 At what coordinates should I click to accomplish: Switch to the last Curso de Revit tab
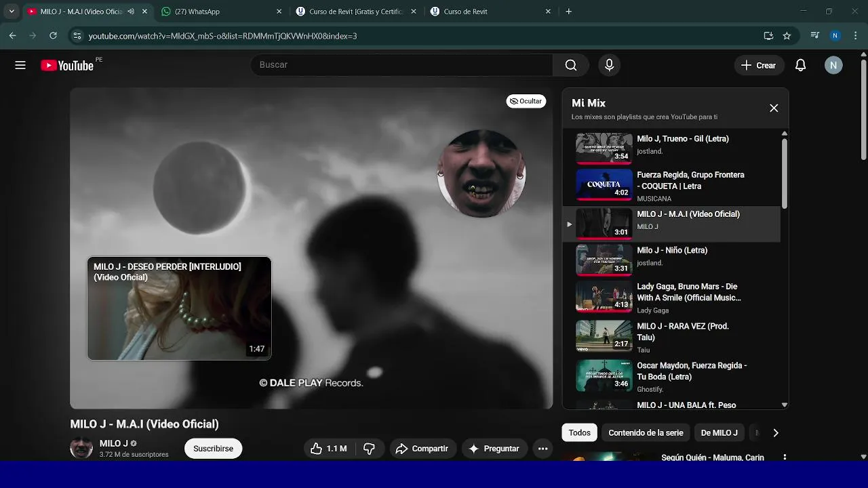pos(491,12)
